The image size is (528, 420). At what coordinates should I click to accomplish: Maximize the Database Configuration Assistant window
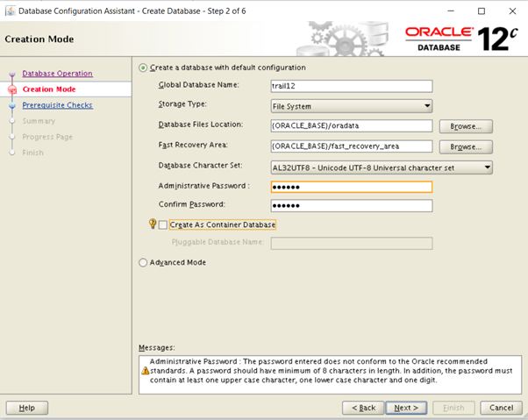pos(481,11)
